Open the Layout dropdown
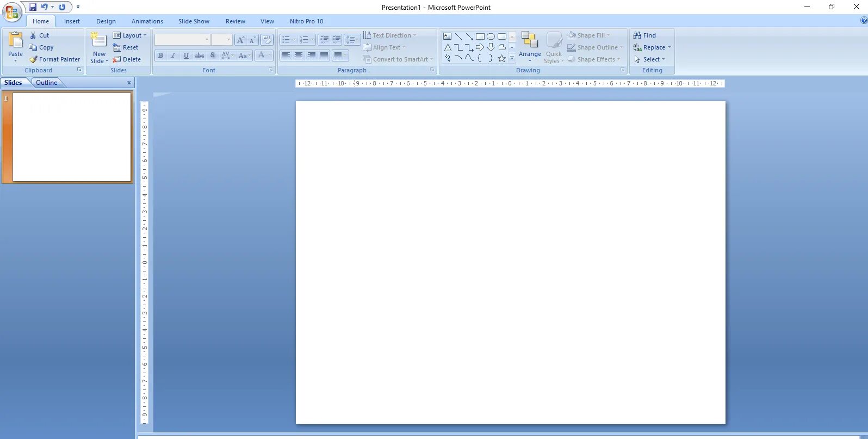This screenshot has width=868, height=439. pos(130,35)
